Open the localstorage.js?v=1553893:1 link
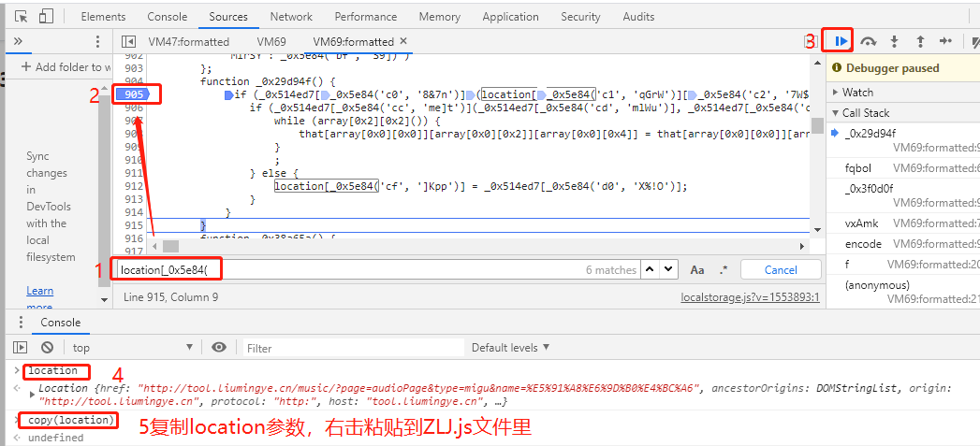The image size is (980, 446). click(x=750, y=297)
